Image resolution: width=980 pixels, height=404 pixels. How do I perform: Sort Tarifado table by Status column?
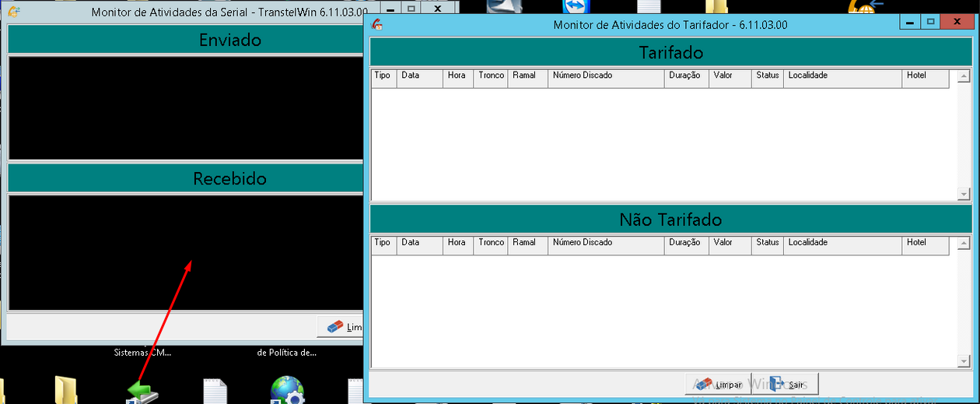coord(768,79)
